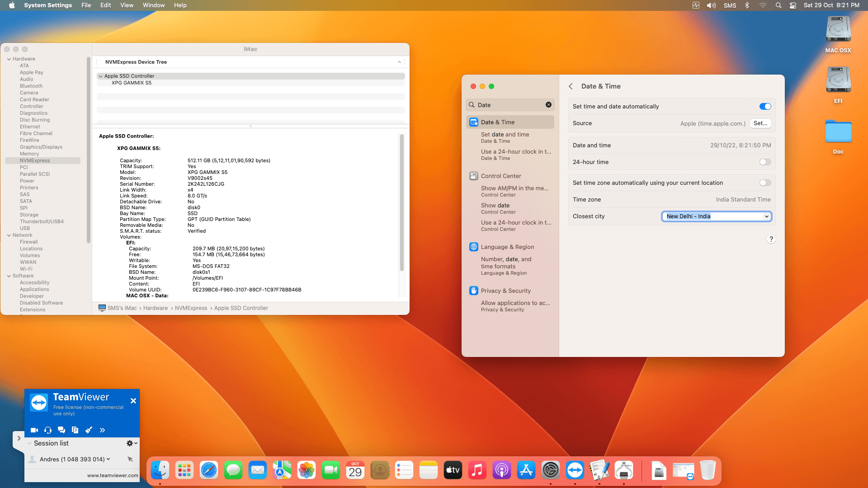Clear the Date search field
The width and height of the screenshot is (868, 488).
(548, 104)
